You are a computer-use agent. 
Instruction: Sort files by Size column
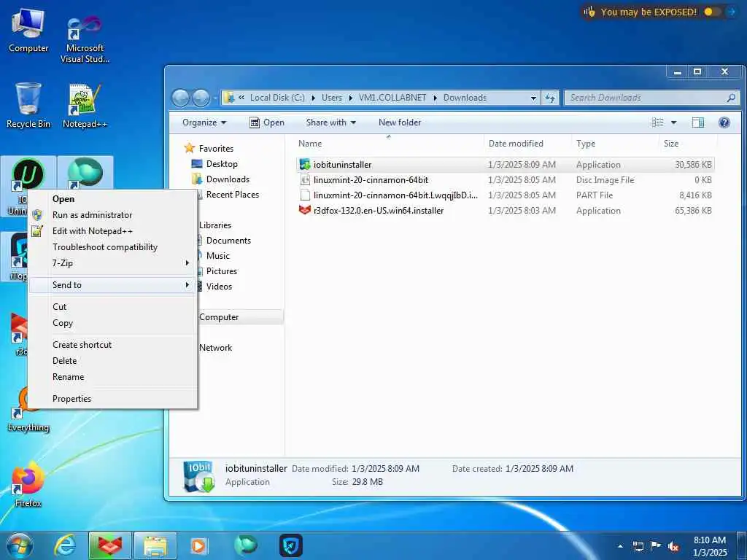tap(689, 144)
